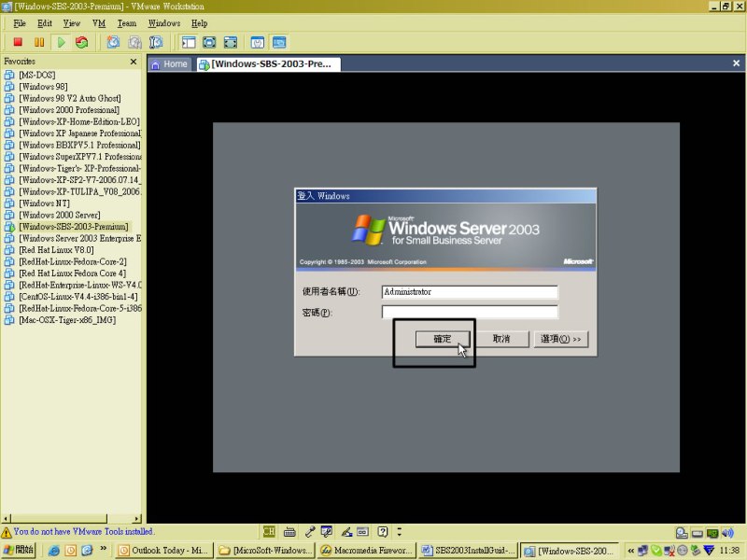Viewport: 747px width, 560px height.
Task: Select [Windows 98 V2 Auto Ghost] favorite
Action: pos(69,98)
